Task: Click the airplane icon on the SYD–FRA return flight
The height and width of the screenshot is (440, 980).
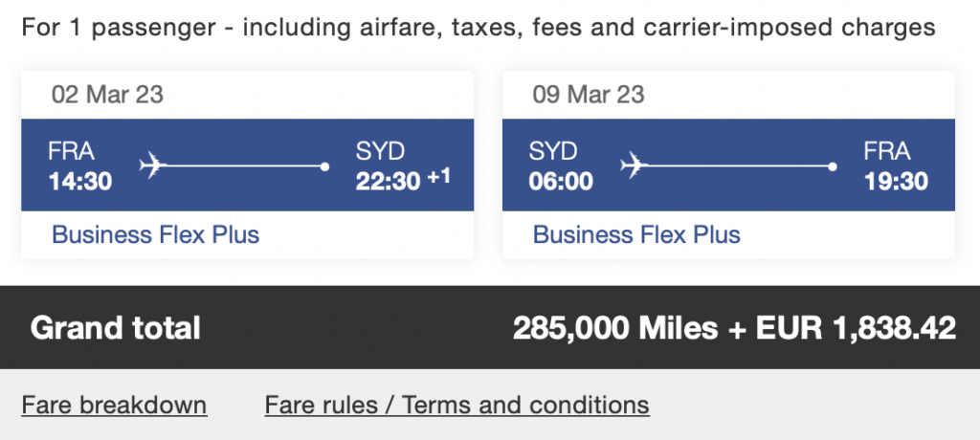Action: point(634,165)
